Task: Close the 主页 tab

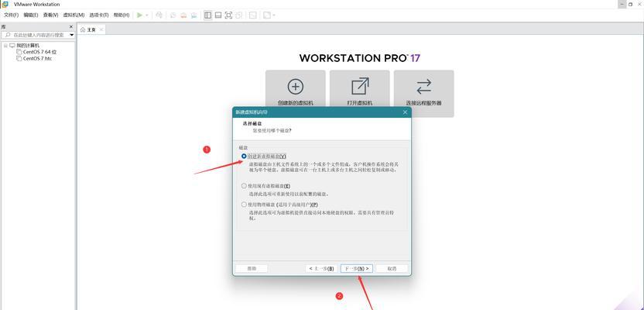Action: click(x=101, y=29)
